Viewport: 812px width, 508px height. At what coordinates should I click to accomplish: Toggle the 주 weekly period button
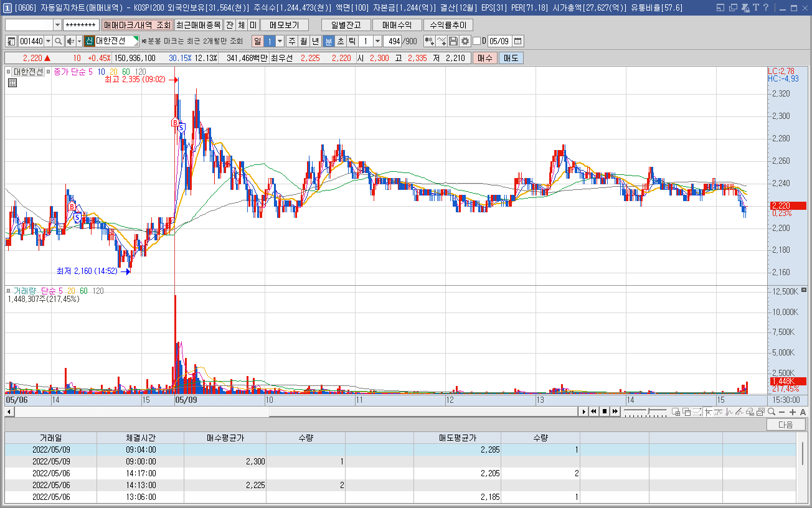(x=291, y=41)
